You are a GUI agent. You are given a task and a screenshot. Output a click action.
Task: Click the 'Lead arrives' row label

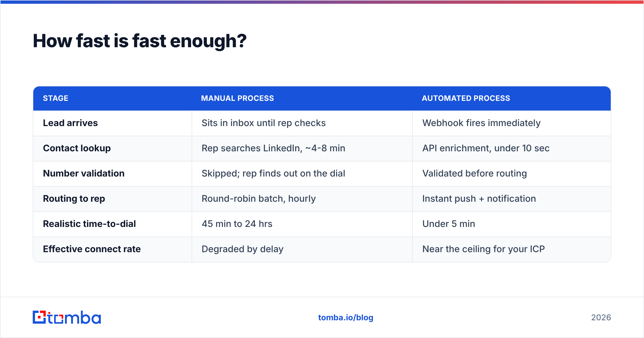(70, 123)
